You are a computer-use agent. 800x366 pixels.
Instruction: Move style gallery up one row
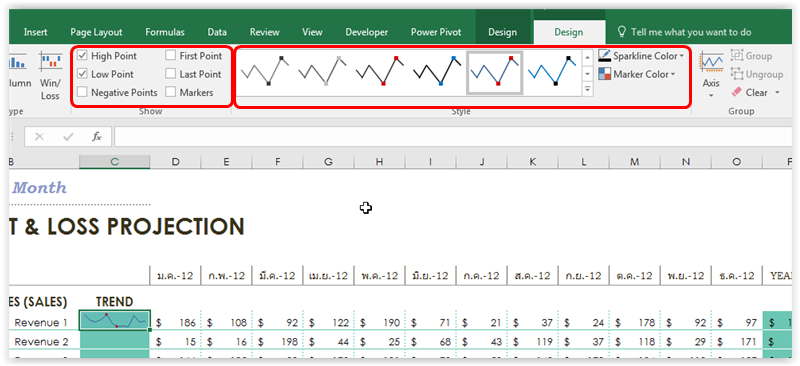point(588,57)
